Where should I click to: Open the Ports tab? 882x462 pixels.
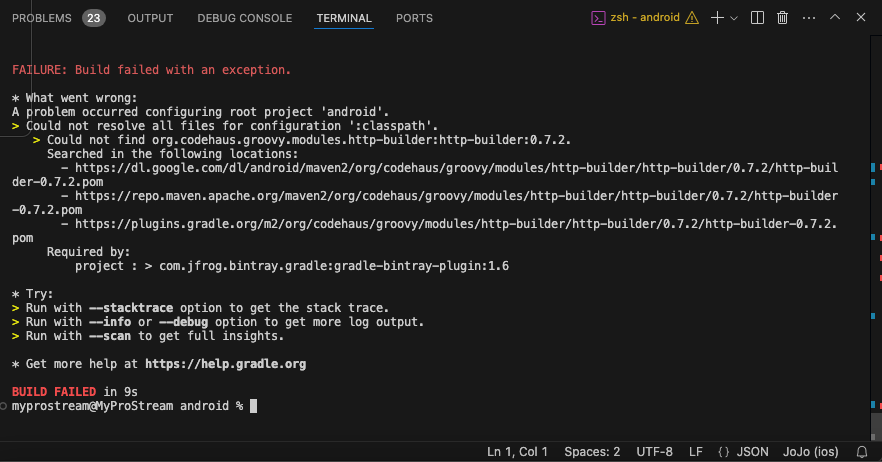coord(414,18)
